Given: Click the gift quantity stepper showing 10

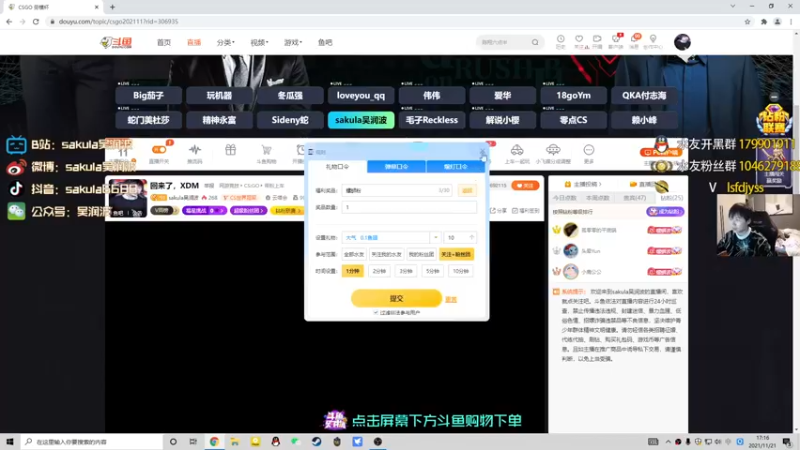Looking at the screenshot, I should 460,237.
